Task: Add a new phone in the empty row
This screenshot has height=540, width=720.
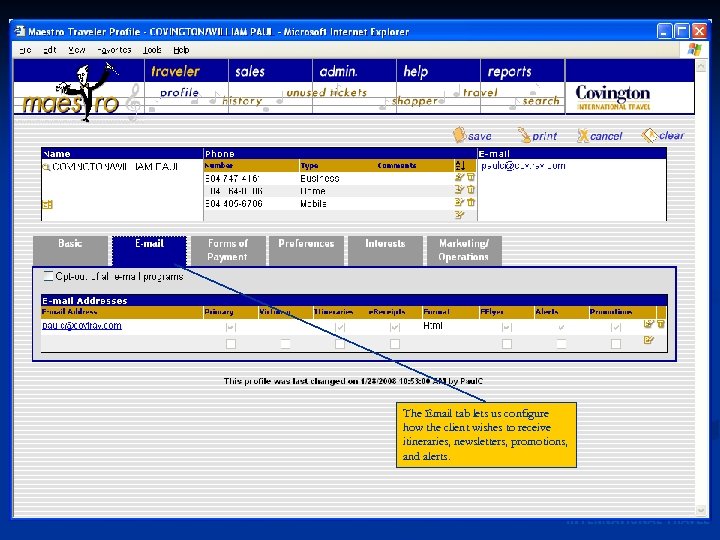Action: 459,215
